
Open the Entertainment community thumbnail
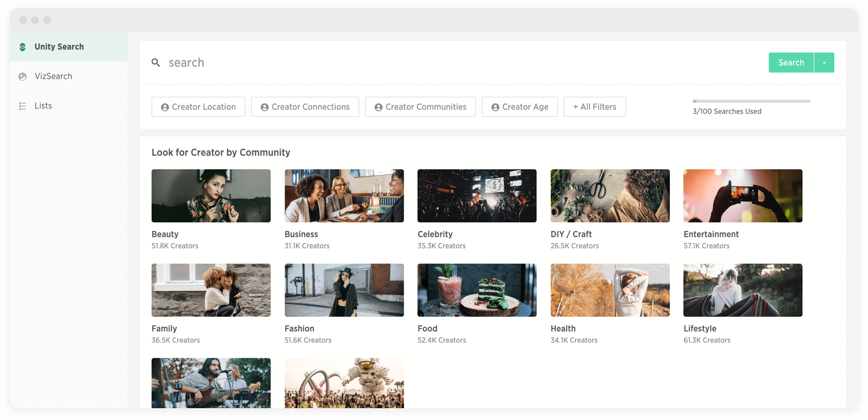tap(743, 196)
